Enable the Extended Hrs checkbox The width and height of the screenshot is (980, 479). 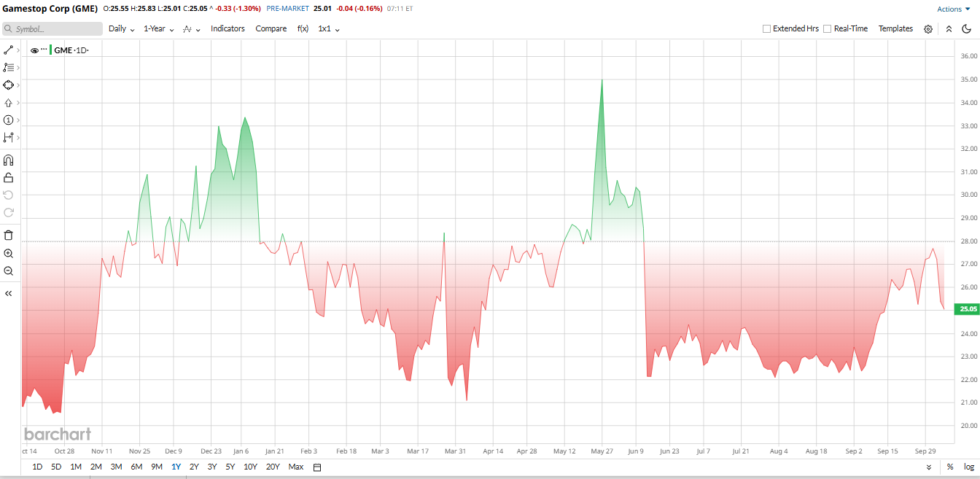tap(766, 29)
